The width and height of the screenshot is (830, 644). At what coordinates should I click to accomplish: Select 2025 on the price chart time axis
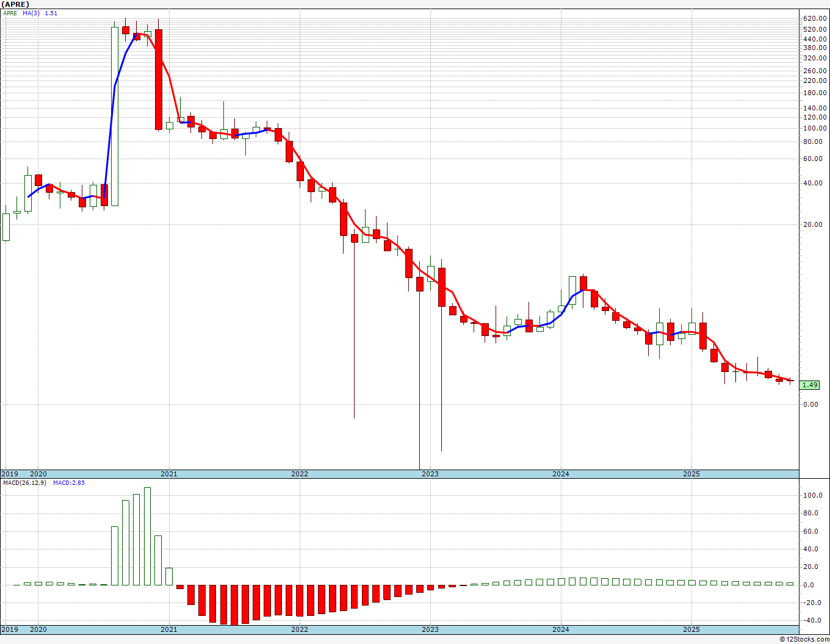pos(691,474)
